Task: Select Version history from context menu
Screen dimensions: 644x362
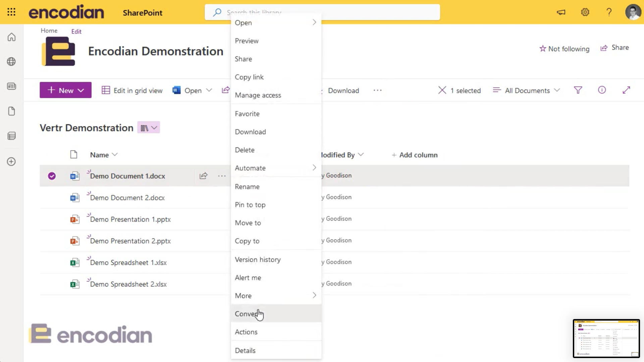Action: pyautogui.click(x=276, y=260)
